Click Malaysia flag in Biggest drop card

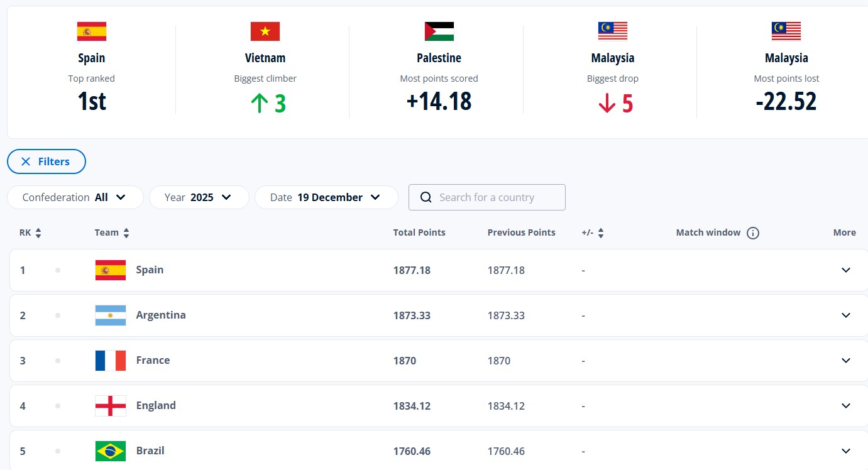click(x=613, y=31)
